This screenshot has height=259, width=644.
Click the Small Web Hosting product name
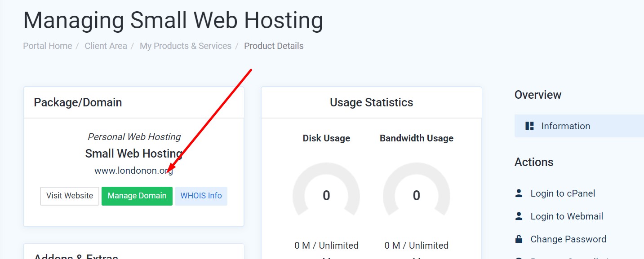click(x=133, y=154)
